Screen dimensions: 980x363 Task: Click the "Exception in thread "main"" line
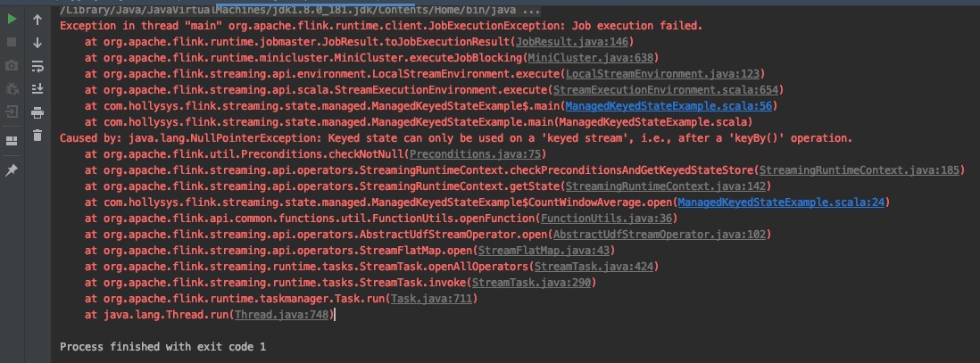pyautogui.click(x=381, y=26)
